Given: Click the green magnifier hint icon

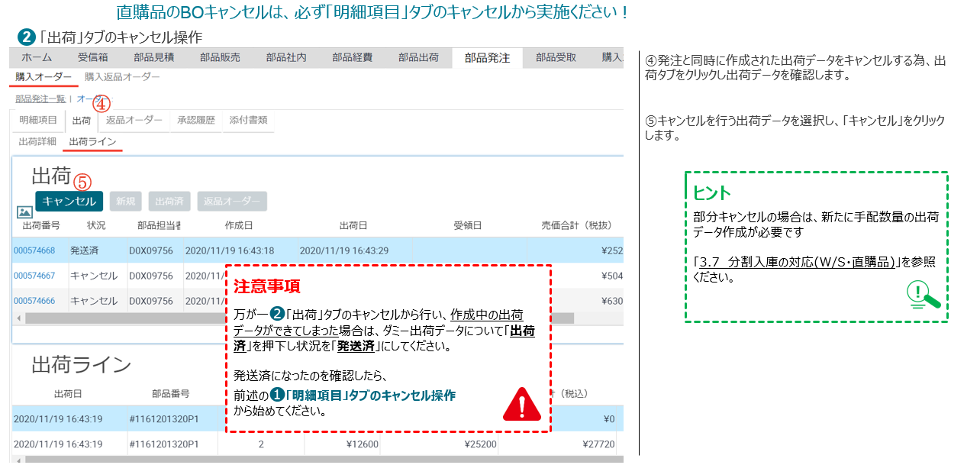Looking at the screenshot, I should point(921,295).
